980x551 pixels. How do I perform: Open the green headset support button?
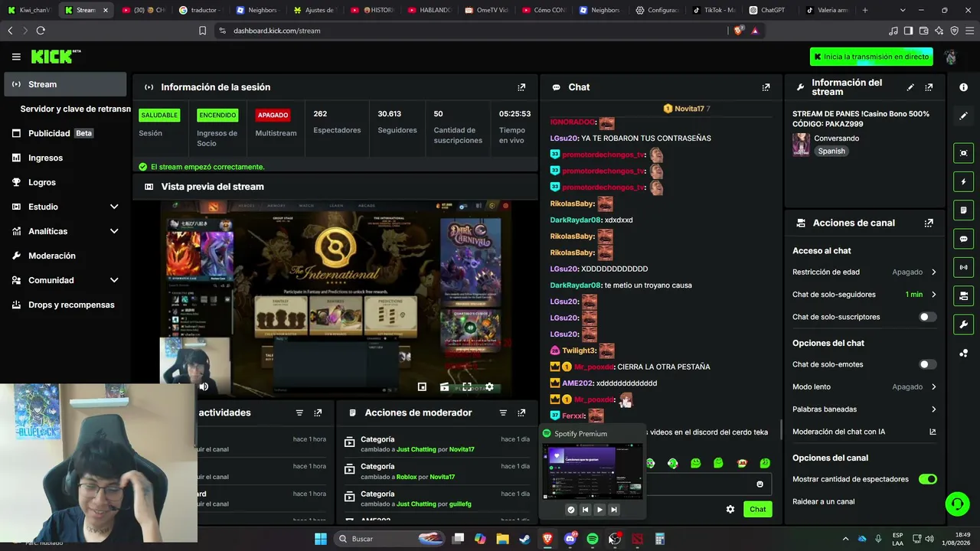(x=957, y=504)
